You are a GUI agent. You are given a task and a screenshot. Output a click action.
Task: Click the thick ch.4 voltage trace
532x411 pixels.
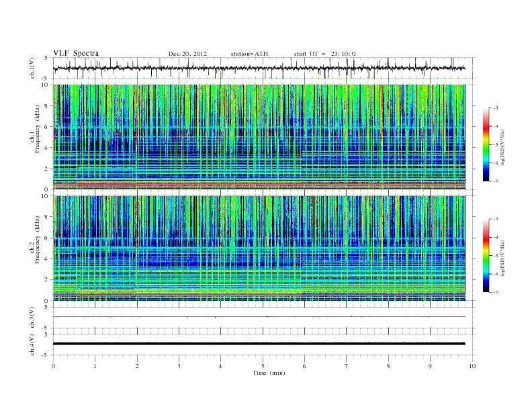[x=259, y=344]
